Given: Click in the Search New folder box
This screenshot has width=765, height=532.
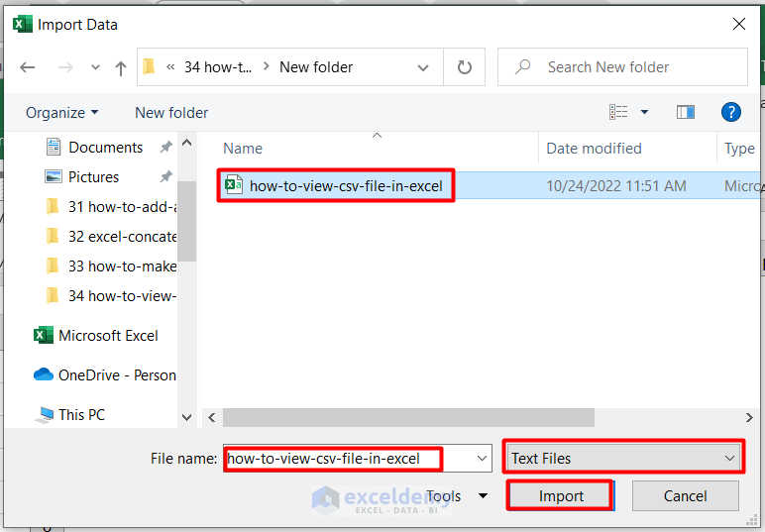Looking at the screenshot, I should tap(622, 66).
